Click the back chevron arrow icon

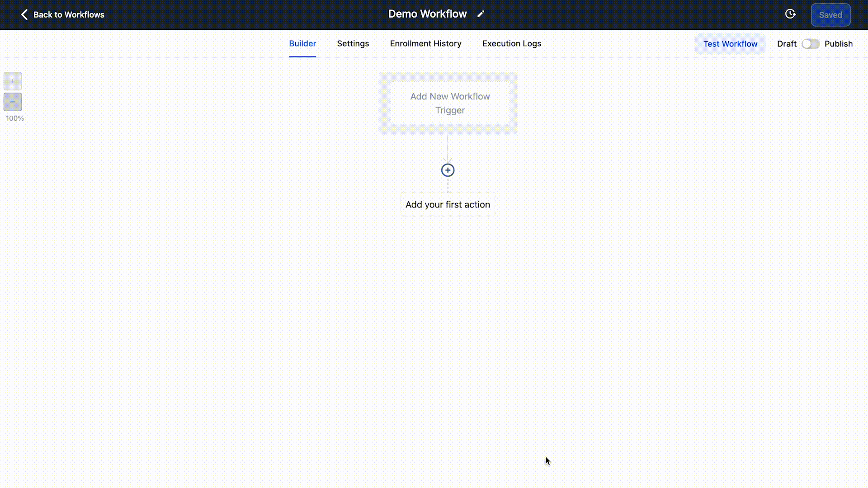click(24, 14)
